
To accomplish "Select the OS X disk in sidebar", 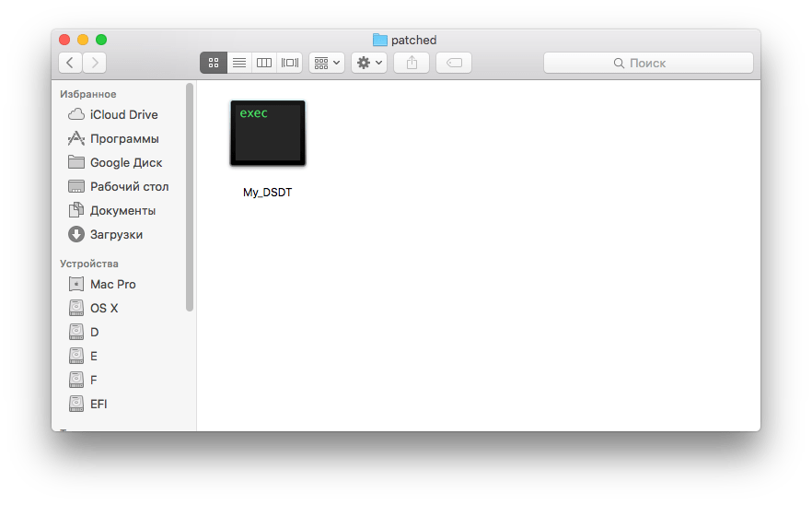I will coord(103,308).
